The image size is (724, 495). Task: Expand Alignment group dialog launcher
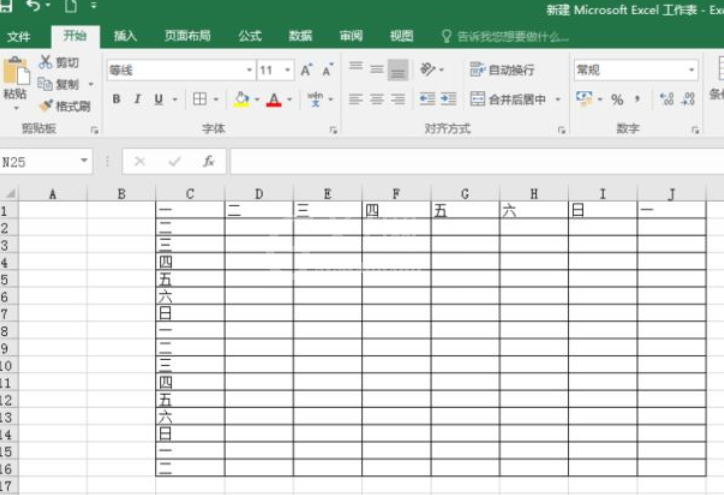[561, 130]
